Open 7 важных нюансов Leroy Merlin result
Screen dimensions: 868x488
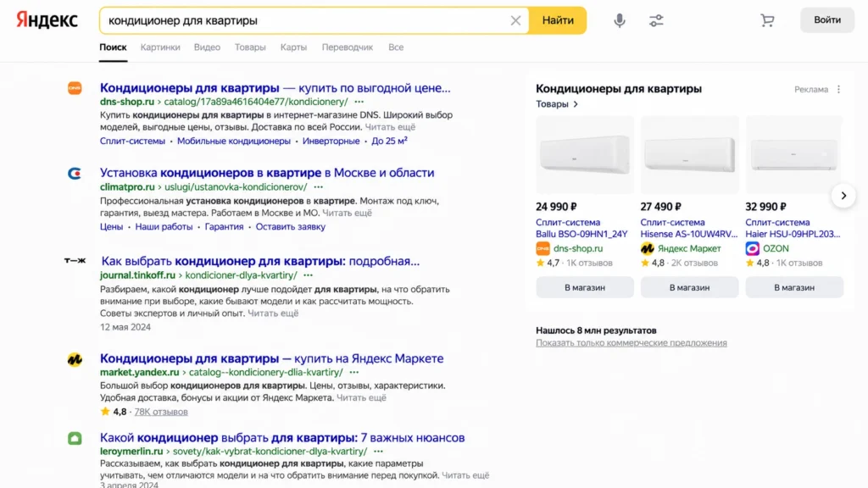coord(282,438)
